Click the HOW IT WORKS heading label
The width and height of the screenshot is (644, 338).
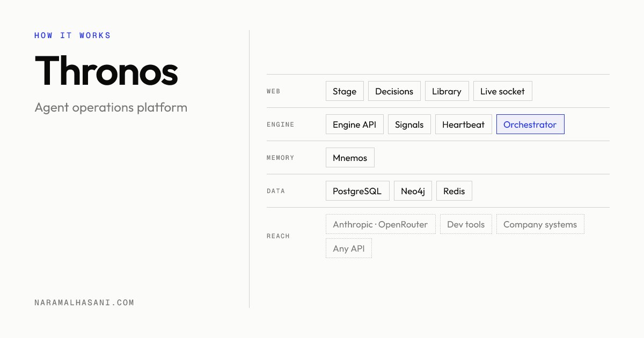72,35
